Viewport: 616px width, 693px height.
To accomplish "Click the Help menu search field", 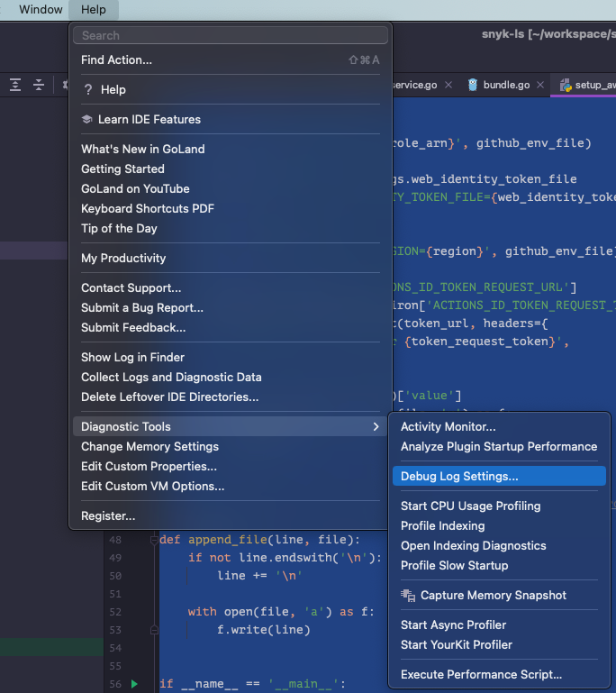I will coord(231,35).
